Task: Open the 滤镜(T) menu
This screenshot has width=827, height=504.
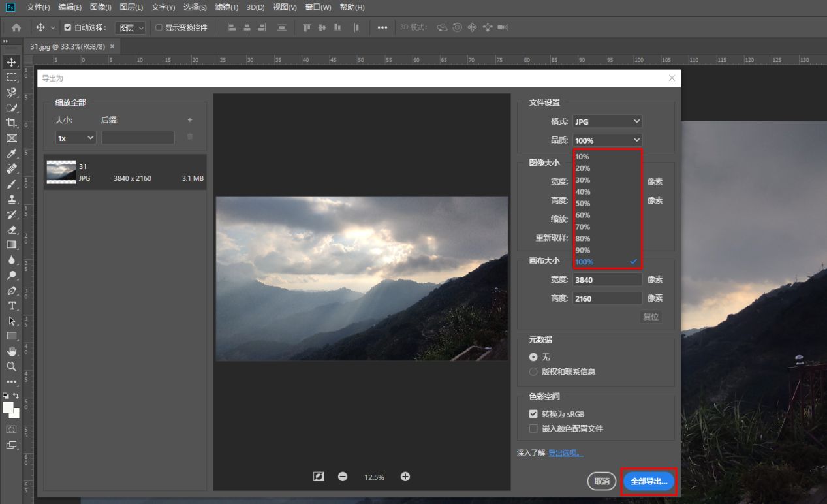Action: click(226, 7)
